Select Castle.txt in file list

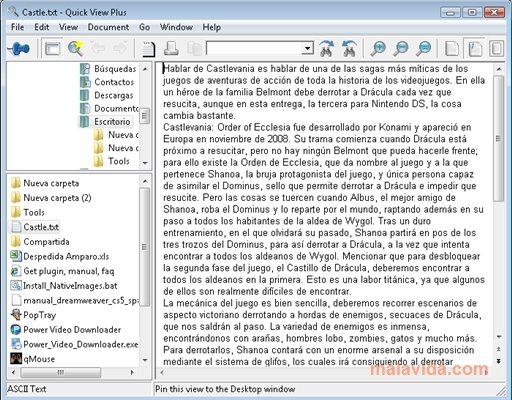(x=35, y=227)
